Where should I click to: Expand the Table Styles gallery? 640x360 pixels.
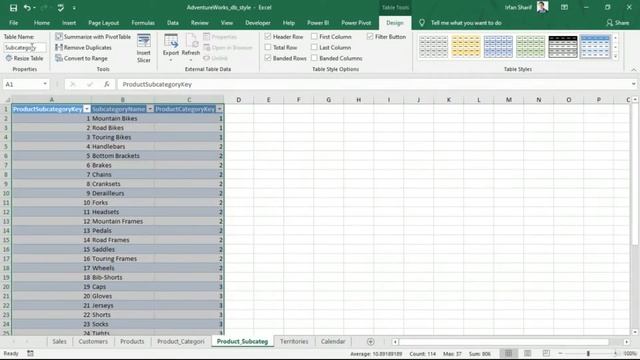click(616, 56)
